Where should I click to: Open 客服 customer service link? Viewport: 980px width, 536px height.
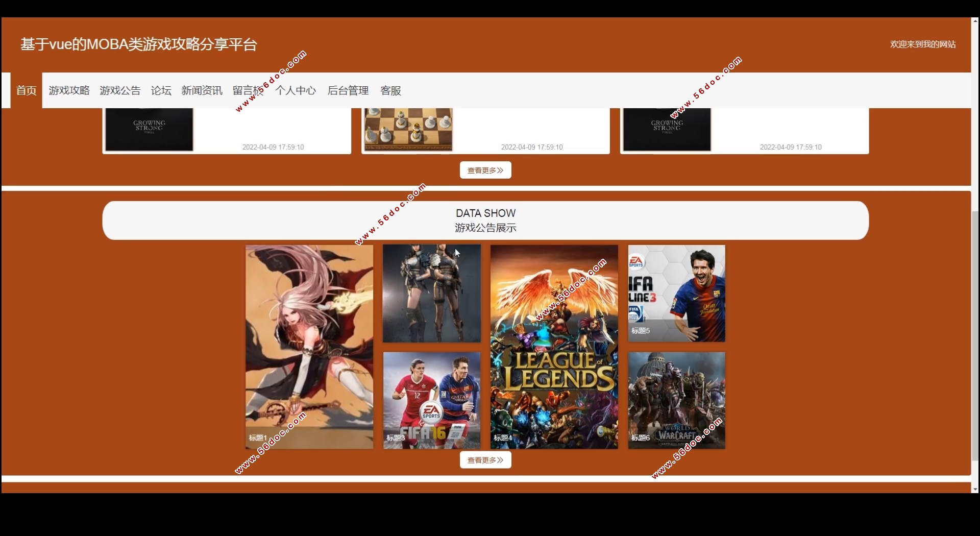(x=391, y=90)
